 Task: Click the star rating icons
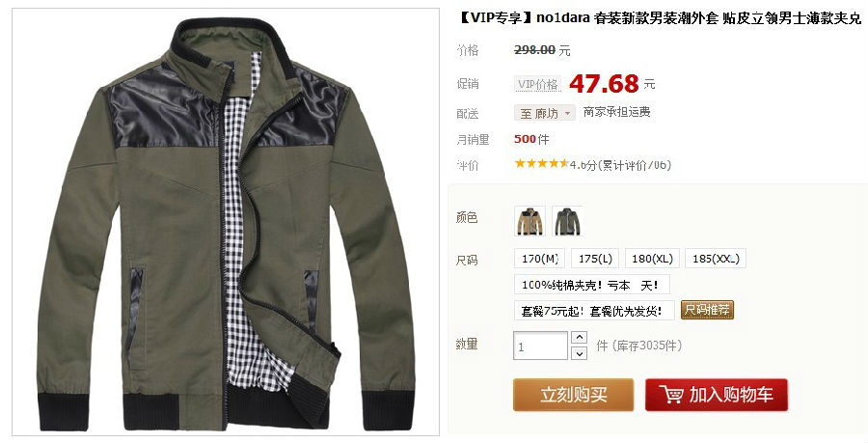click(541, 164)
